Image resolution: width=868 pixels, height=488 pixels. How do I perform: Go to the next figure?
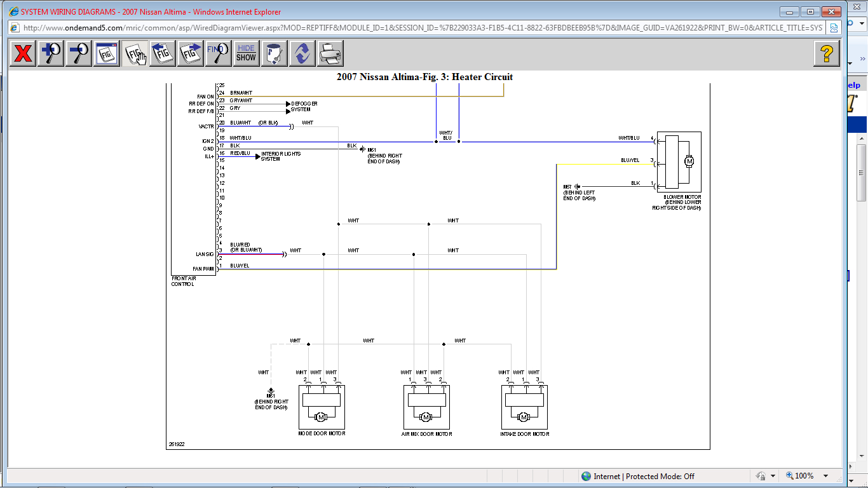coord(191,53)
